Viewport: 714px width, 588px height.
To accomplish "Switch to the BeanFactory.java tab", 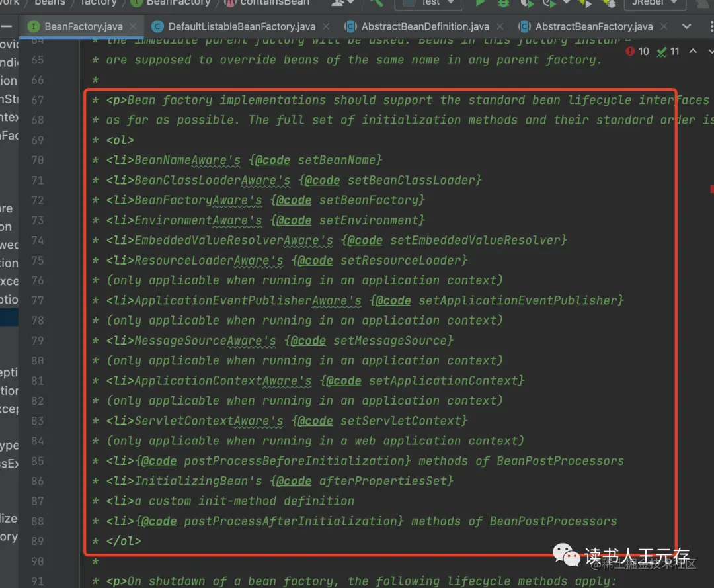I will (83, 26).
